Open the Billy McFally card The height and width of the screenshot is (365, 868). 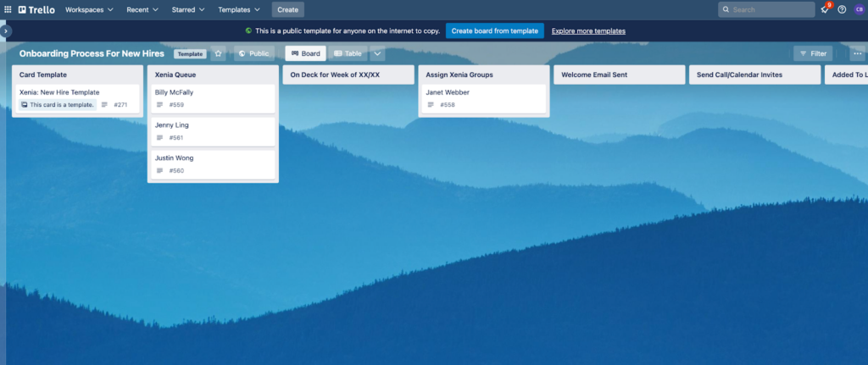[x=213, y=98]
